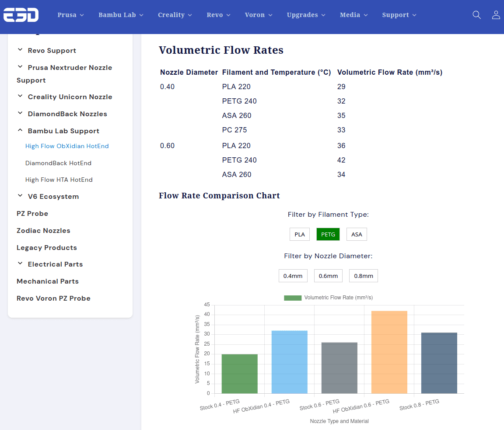
Task: Open High Flow HTA HotEnd page
Action: [59, 180]
